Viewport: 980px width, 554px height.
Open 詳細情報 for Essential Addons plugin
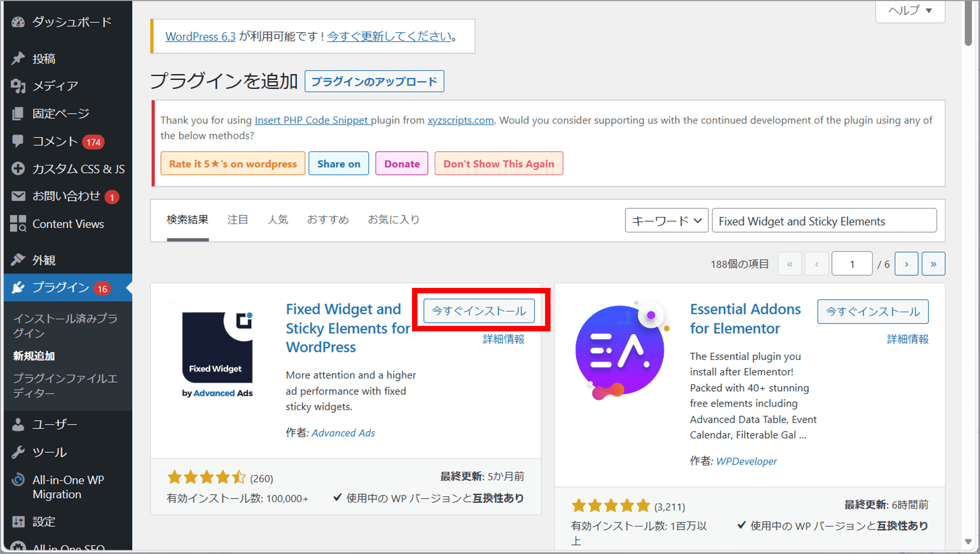(x=908, y=339)
